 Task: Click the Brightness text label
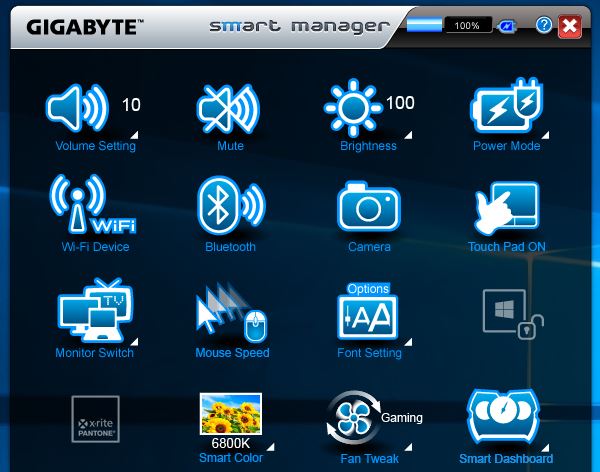pos(368,146)
